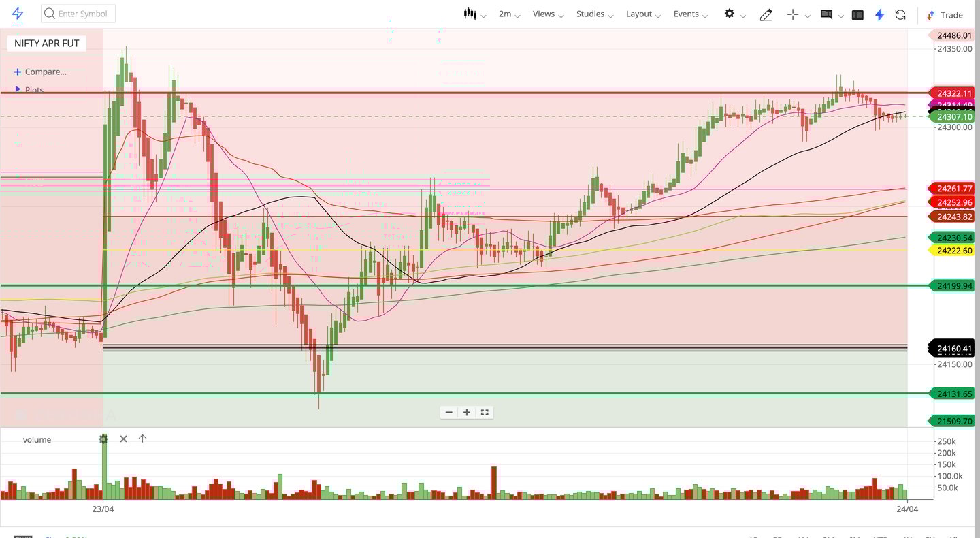The width and height of the screenshot is (980, 538).
Task: Focus the Enter Symbol search field
Action: pyautogui.click(x=78, y=14)
